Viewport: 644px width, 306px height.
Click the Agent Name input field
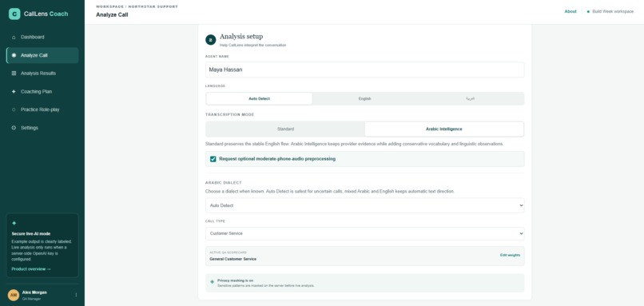click(364, 70)
